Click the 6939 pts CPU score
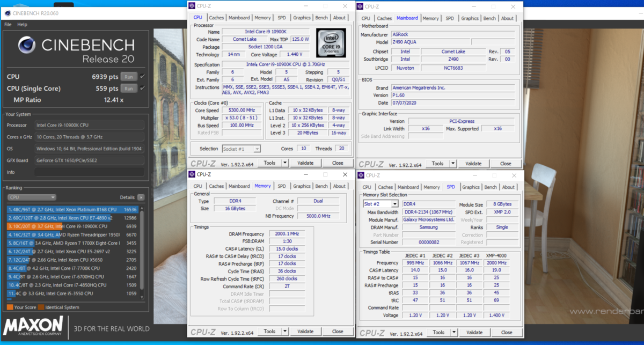 coord(105,77)
